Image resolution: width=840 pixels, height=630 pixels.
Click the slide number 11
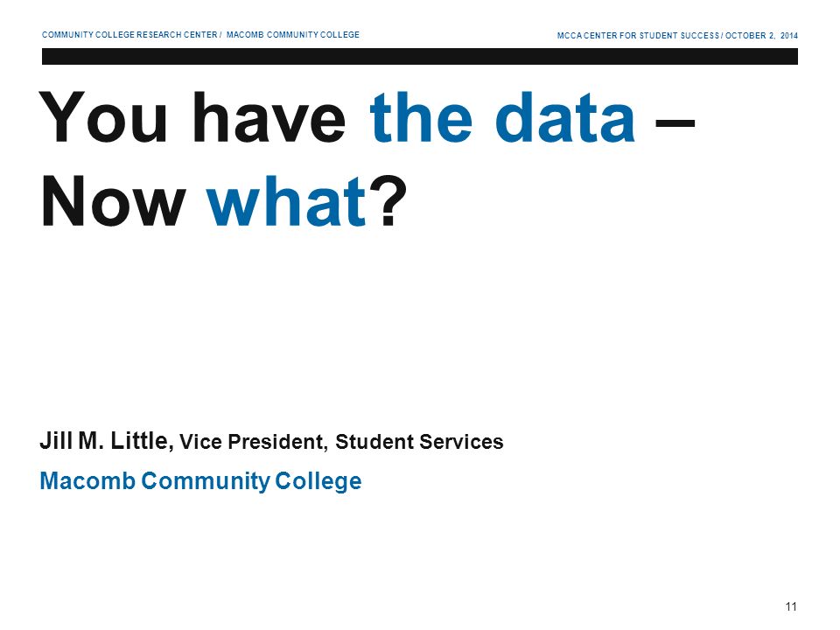click(x=791, y=606)
